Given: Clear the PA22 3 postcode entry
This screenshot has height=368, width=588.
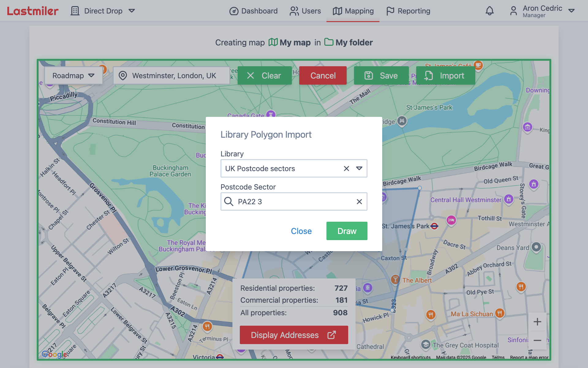Looking at the screenshot, I should pyautogui.click(x=359, y=201).
